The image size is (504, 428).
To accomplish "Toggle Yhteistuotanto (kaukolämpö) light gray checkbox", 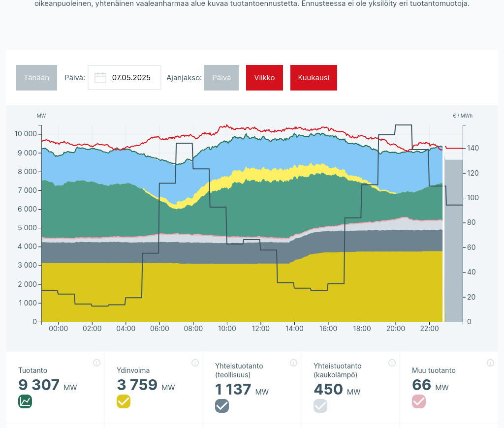I will 320,406.
